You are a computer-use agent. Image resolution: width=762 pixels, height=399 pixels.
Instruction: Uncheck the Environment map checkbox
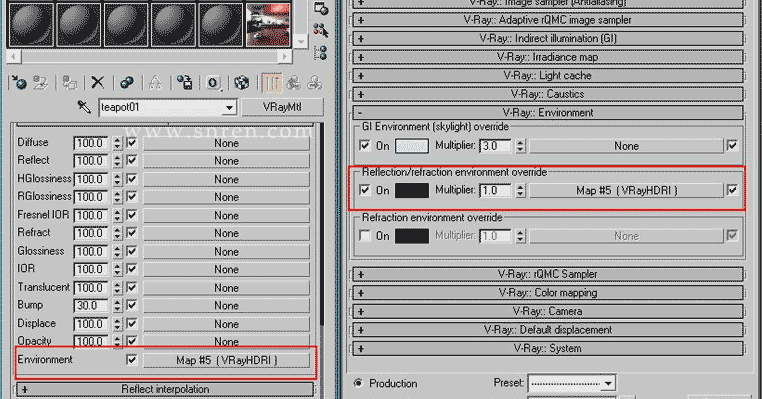coord(132,360)
